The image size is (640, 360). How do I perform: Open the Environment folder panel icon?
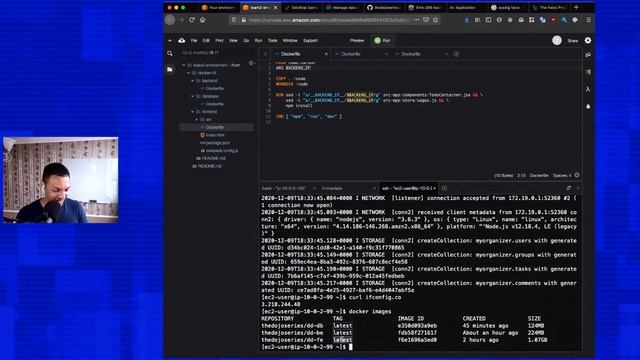click(x=170, y=69)
